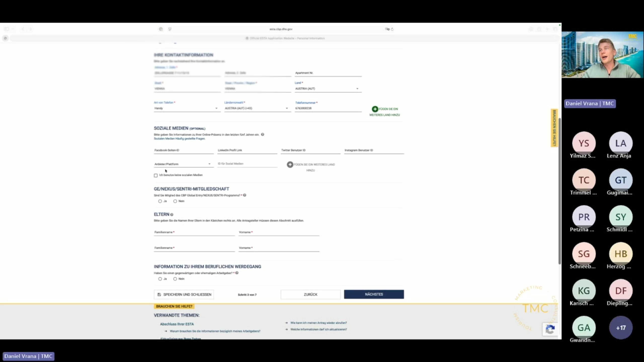Click Safari's forward arrow
Viewport: 644px width, 362px height.
pyautogui.click(x=31, y=29)
